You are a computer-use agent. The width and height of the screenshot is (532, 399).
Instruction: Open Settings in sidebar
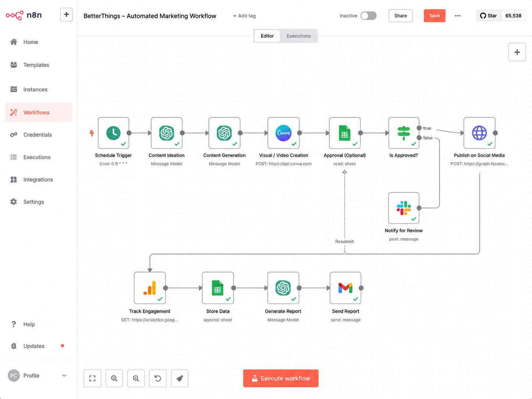(39, 202)
